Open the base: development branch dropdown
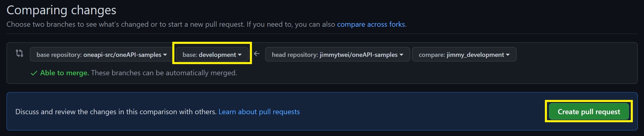Screen dimensions: 644x136 (x=212, y=54)
